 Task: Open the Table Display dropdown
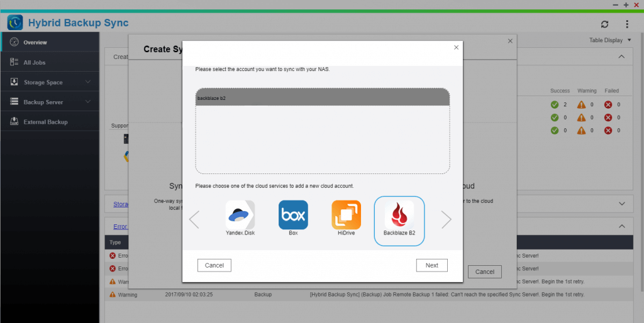point(610,40)
